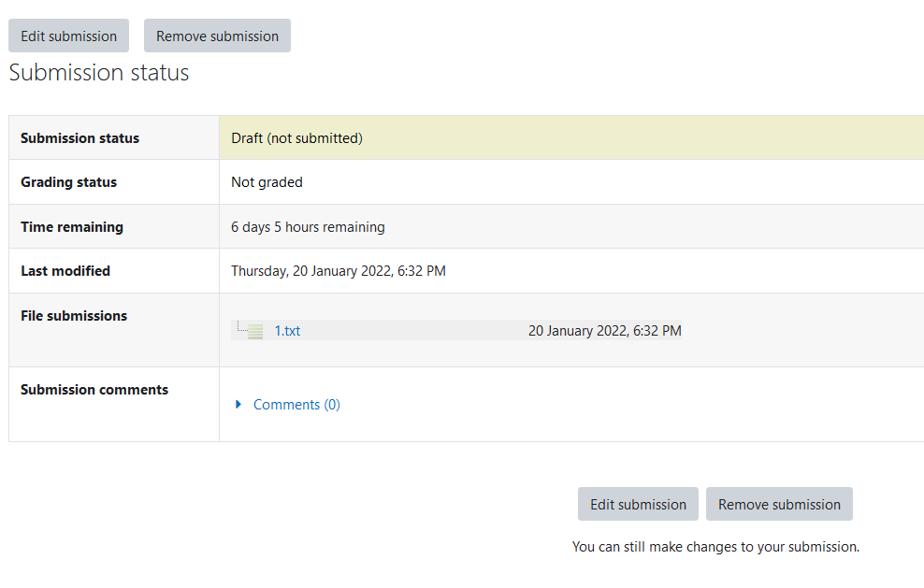This screenshot has height=588, width=924.
Task: Click the Not graded value cell
Action: (571, 182)
